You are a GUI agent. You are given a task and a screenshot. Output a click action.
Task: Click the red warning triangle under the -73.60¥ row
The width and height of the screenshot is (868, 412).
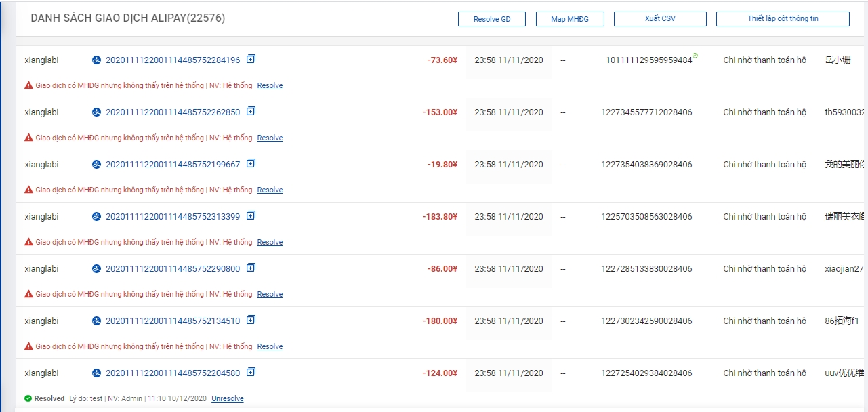(x=28, y=85)
